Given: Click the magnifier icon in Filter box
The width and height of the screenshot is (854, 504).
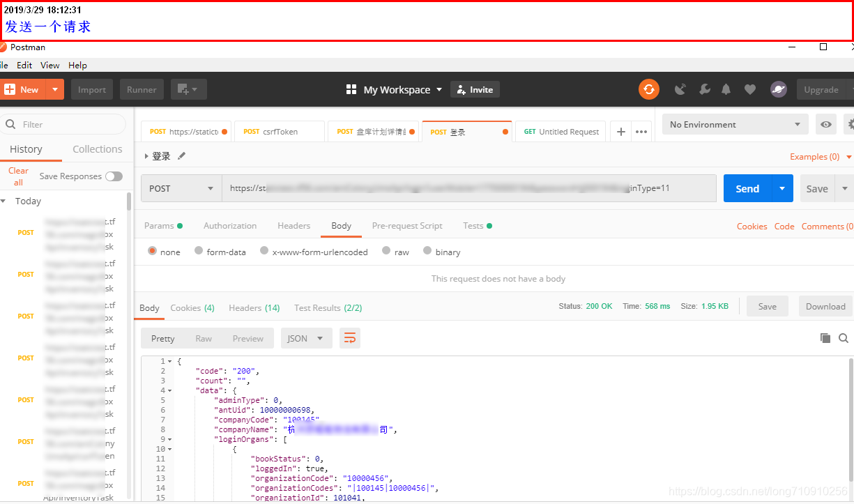Looking at the screenshot, I should (10, 124).
